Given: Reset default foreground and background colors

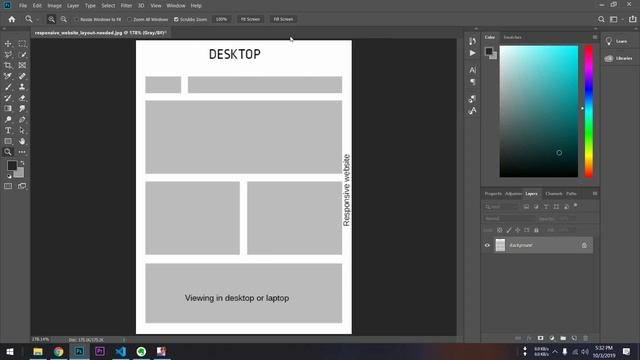Looking at the screenshot, I should [x=9, y=176].
